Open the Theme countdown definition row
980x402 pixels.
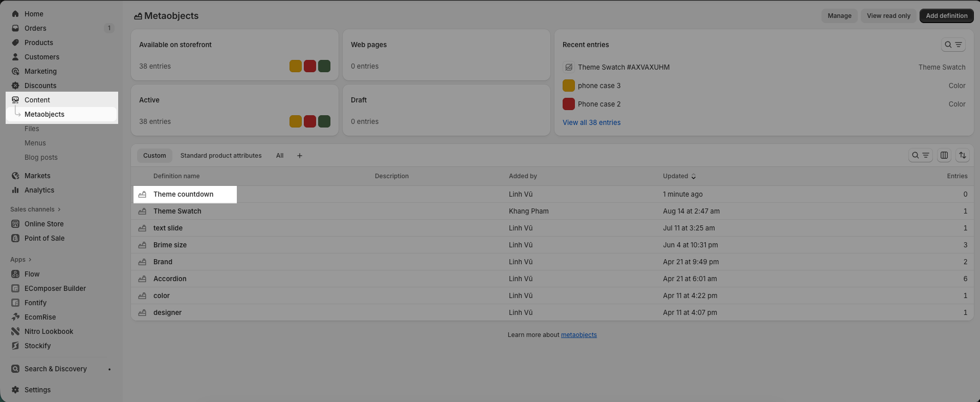[x=183, y=194]
